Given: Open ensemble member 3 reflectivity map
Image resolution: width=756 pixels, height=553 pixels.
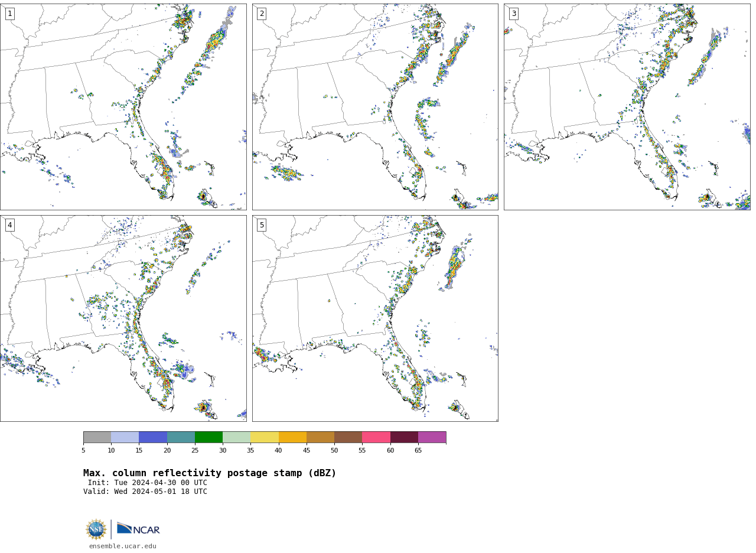Looking at the screenshot, I should (x=627, y=107).
